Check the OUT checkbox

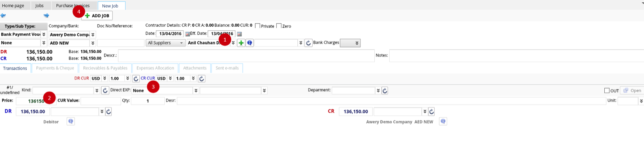(x=607, y=90)
